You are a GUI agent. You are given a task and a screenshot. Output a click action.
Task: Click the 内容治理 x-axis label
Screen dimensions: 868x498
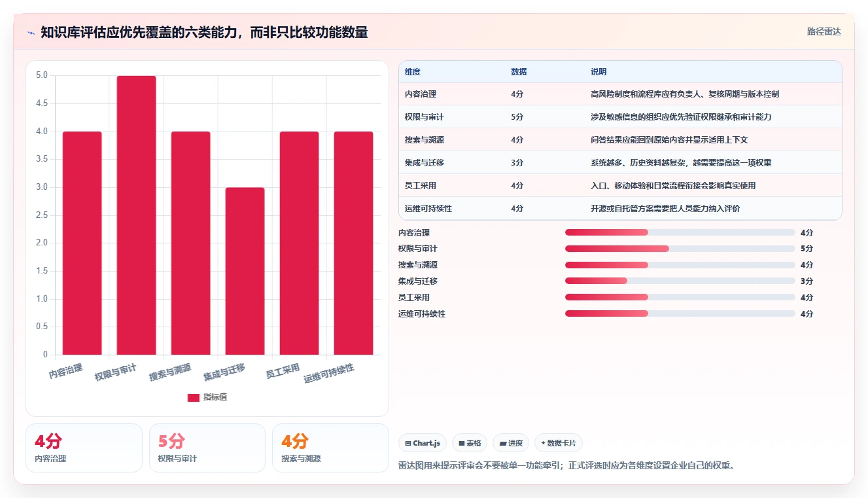(66, 372)
